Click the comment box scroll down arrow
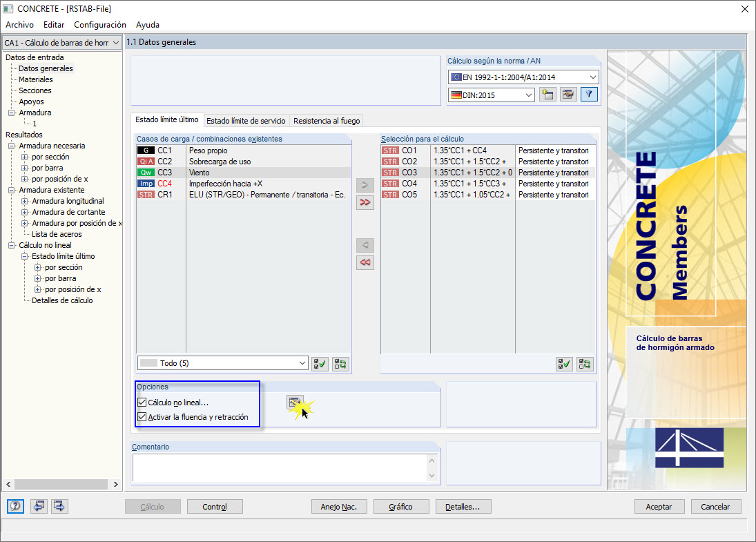The image size is (756, 542). point(432,476)
